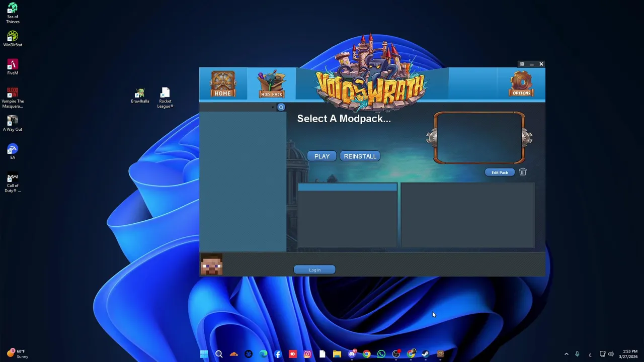Screen dimensions: 644x362
Task: Close the VoidsWrath launcher window
Action: 541,64
